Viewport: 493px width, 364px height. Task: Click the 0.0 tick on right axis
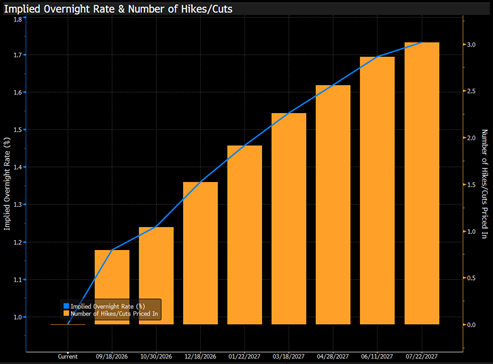(471, 325)
